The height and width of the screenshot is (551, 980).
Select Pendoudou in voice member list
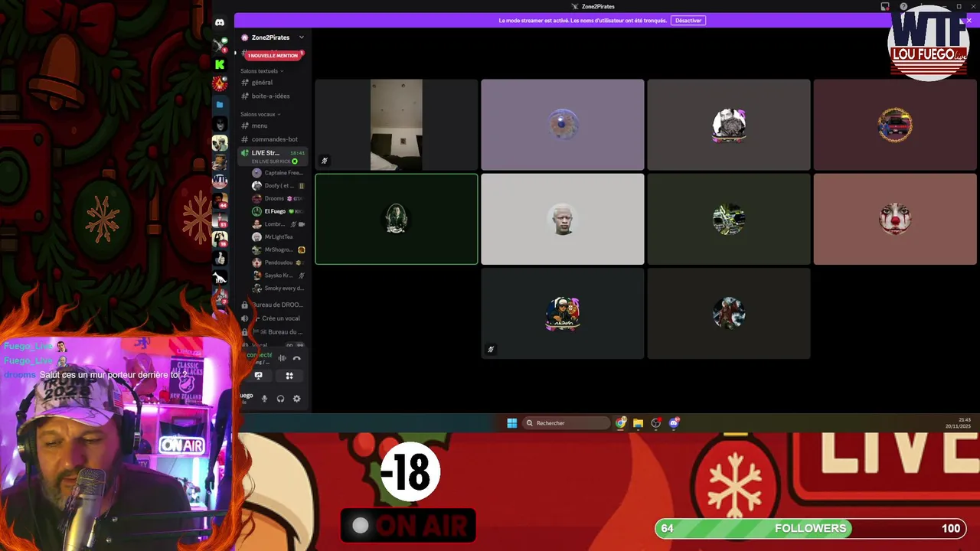click(x=279, y=262)
